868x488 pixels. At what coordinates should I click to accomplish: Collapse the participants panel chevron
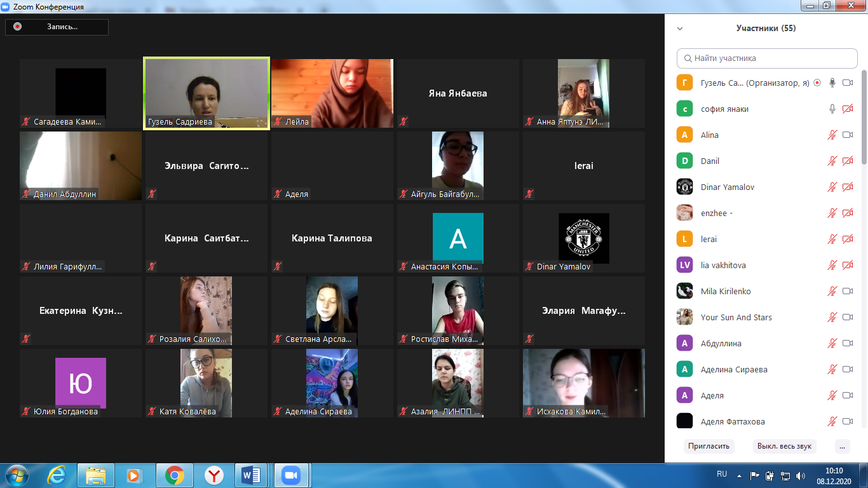[x=680, y=29]
